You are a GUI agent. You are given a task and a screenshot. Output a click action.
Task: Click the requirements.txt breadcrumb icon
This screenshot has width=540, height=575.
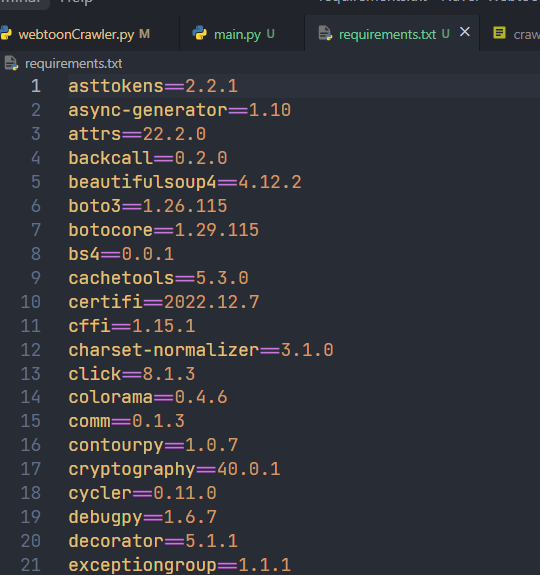tap(11, 63)
